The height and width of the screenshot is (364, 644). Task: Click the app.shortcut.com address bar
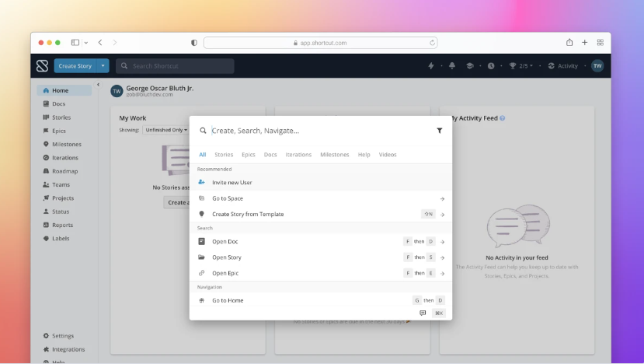320,43
